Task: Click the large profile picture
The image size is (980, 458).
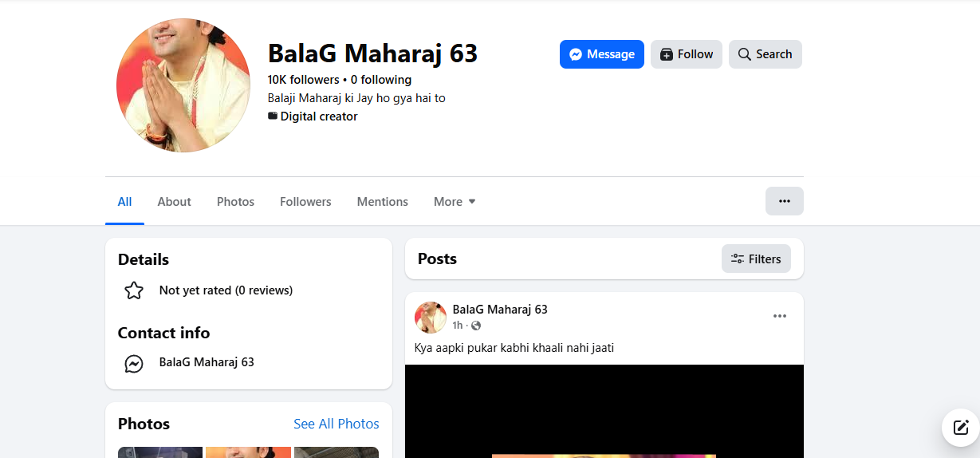Action: [183, 85]
